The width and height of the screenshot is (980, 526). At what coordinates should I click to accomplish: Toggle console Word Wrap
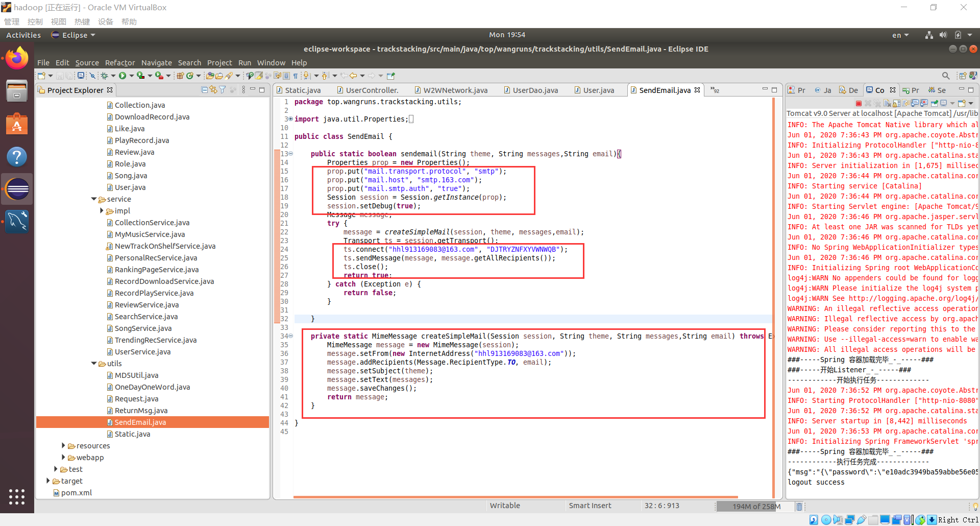click(x=906, y=103)
